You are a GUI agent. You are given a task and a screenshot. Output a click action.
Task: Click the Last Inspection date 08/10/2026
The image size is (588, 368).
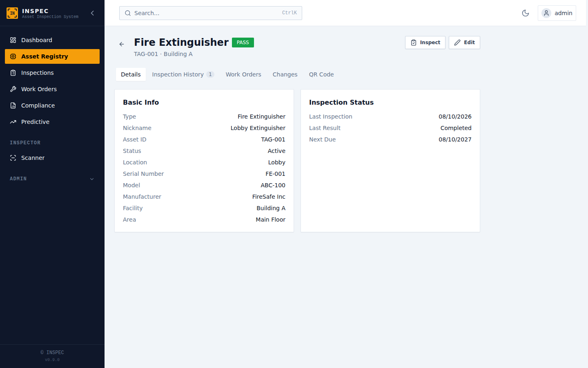455,117
